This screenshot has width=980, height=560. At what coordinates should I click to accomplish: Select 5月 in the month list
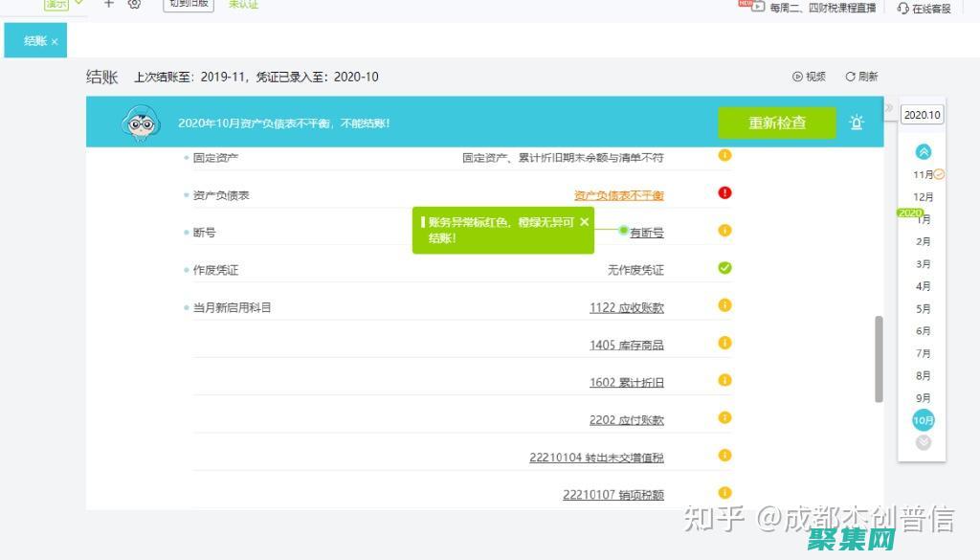(922, 308)
